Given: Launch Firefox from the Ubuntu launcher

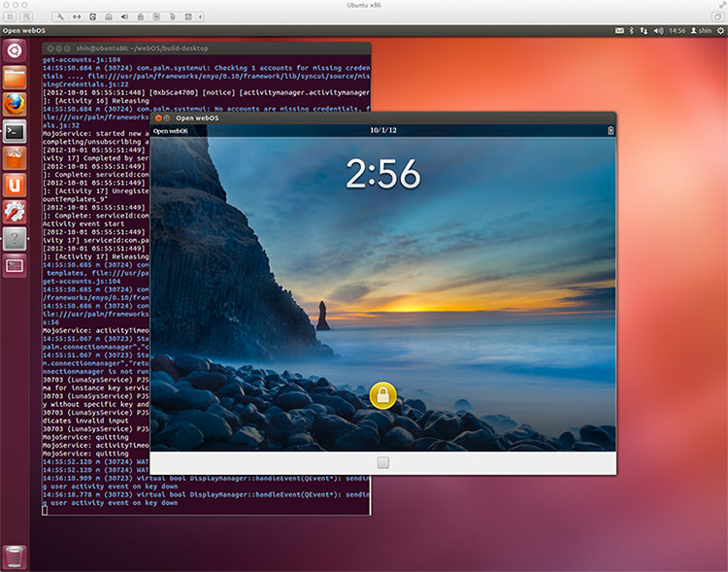Looking at the screenshot, I should pos(15,104).
